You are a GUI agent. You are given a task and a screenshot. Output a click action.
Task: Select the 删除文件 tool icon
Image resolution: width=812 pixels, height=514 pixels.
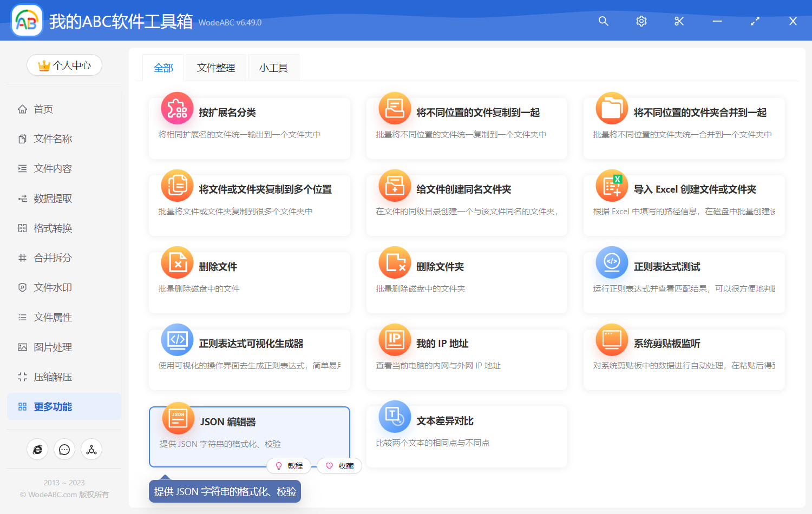tap(177, 262)
